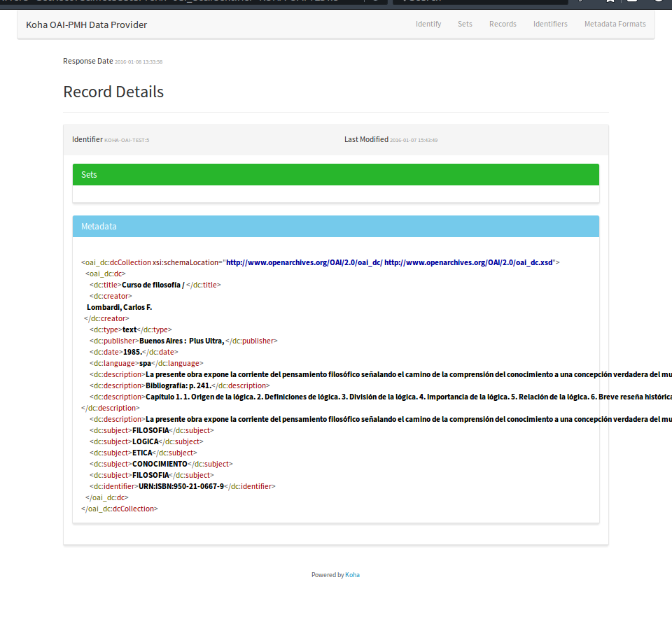Follow the Koha link in footer
Screen dimensions: 672x631
352,575
